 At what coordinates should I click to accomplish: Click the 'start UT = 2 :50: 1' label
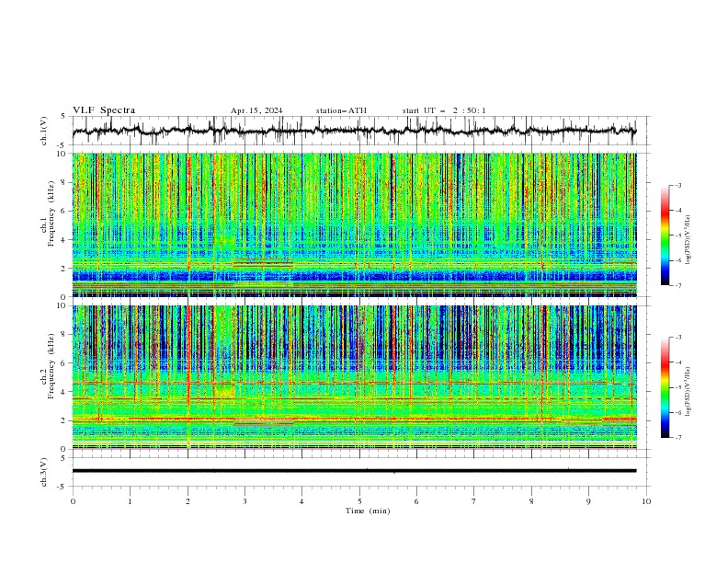click(444, 110)
